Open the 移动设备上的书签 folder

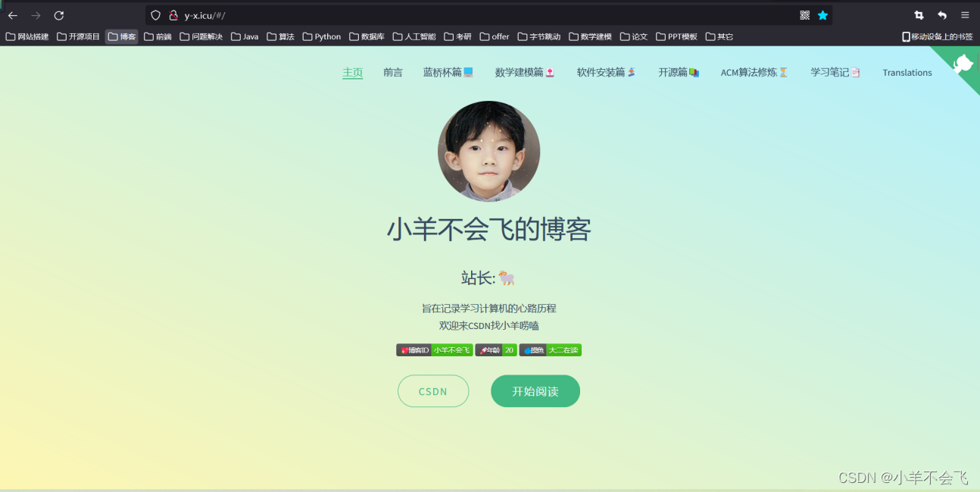[x=937, y=36]
